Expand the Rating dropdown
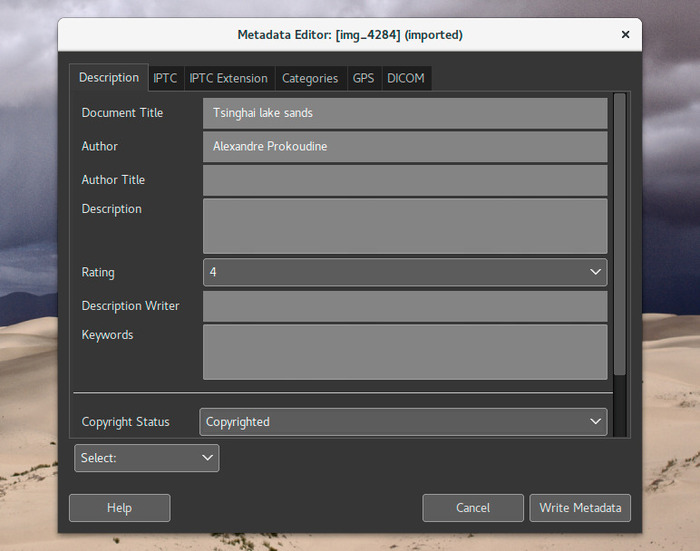The image size is (700, 551). click(x=405, y=272)
